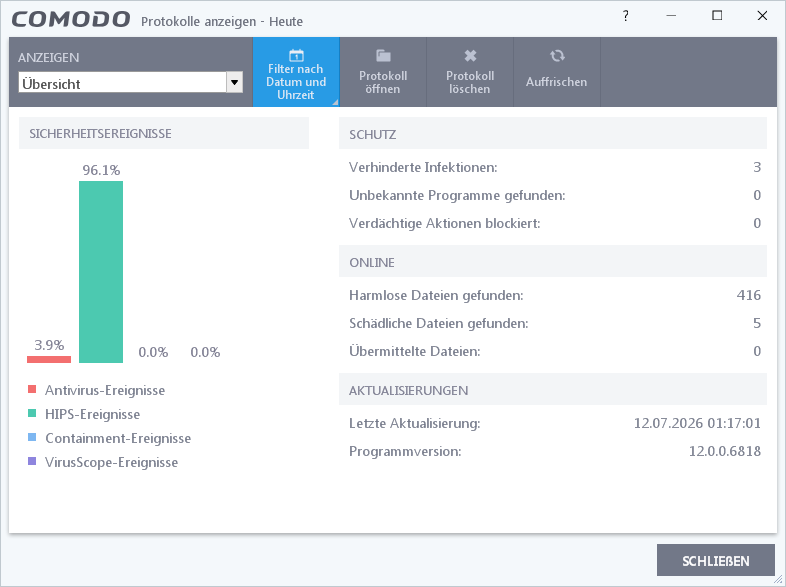This screenshot has width=786, height=587.
Task: Click the red Antivirus bar in chart
Action: click(x=49, y=359)
